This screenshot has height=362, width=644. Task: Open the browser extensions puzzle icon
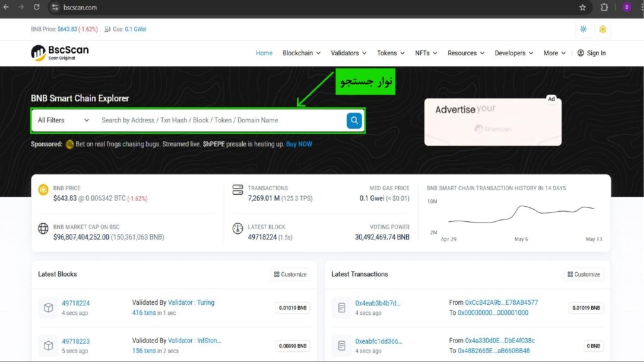604,8
